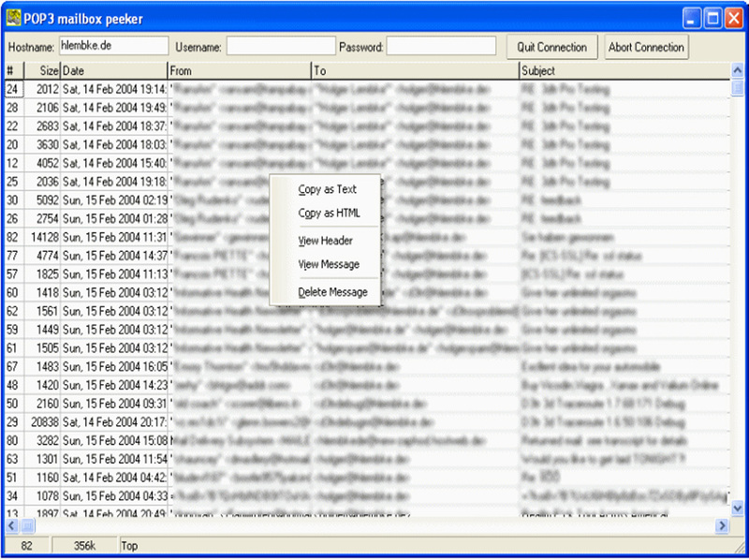The width and height of the screenshot is (749, 560).
Task: Click the date Sun, 15 Feb 2004 16:05
Action: pos(114,366)
